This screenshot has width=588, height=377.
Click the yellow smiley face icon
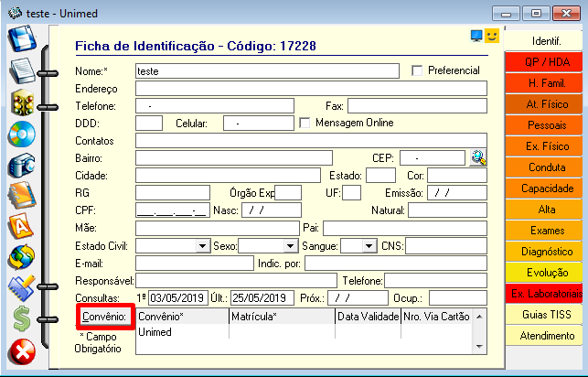point(492,36)
